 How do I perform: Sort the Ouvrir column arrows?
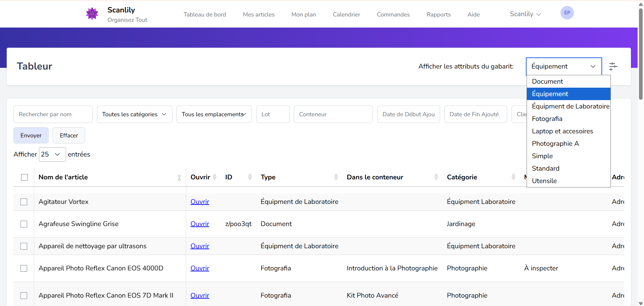[215, 177]
